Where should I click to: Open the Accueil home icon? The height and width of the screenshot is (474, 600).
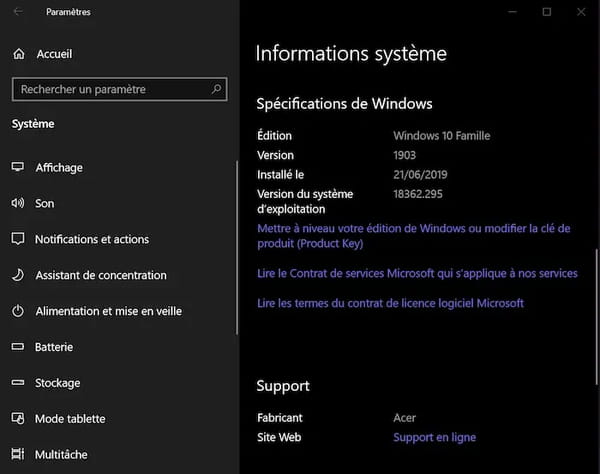pos(19,54)
